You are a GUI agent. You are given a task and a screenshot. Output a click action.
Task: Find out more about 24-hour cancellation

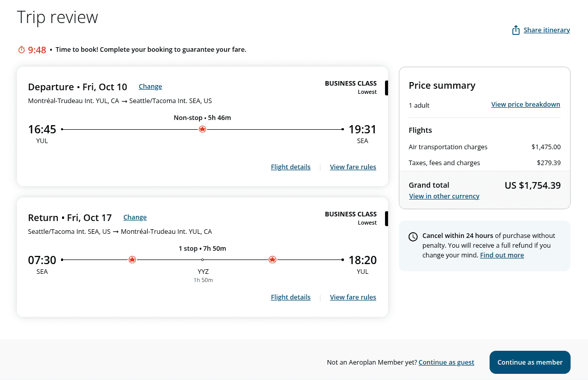(502, 255)
